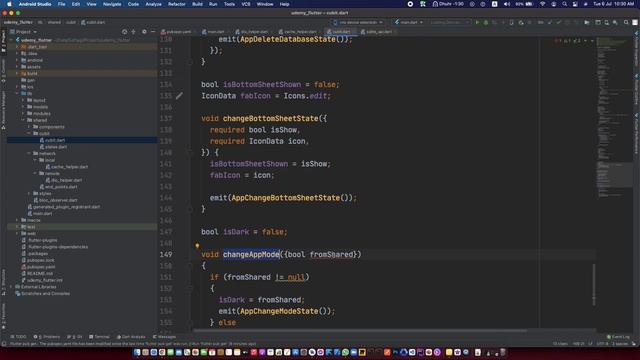The width and height of the screenshot is (640, 360).
Task: Open end_points.dart in the project tree
Action: (x=59, y=187)
